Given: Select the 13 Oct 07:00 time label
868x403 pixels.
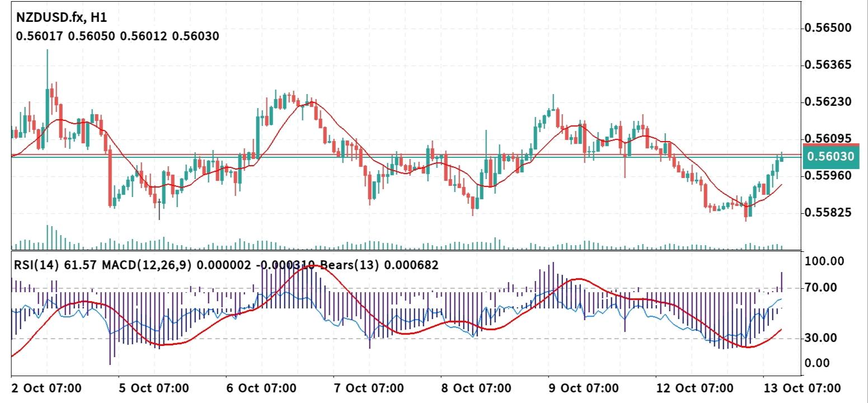Looking at the screenshot, I should tap(802, 388).
